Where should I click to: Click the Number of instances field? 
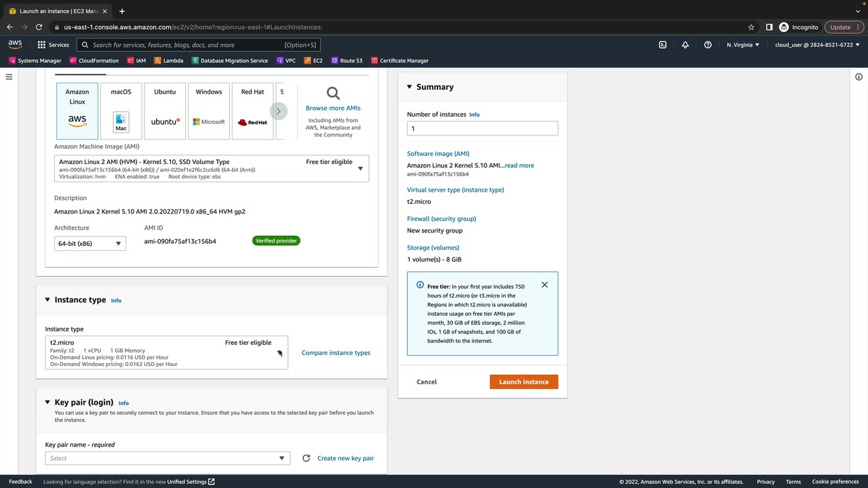(x=483, y=128)
